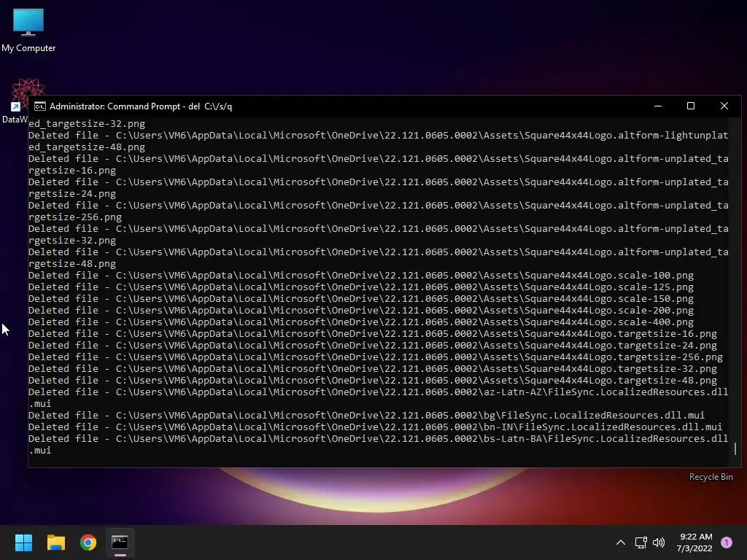Click the line containing 'az-Latn-AZ\FileSync'
The width and height of the screenshot is (747, 560).
tap(379, 392)
